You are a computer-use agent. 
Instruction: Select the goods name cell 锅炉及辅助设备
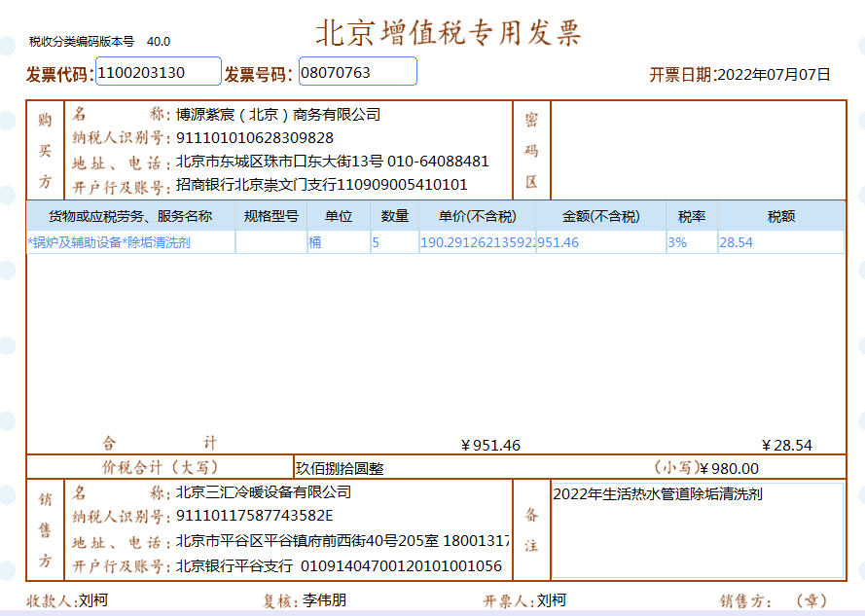pos(130,242)
